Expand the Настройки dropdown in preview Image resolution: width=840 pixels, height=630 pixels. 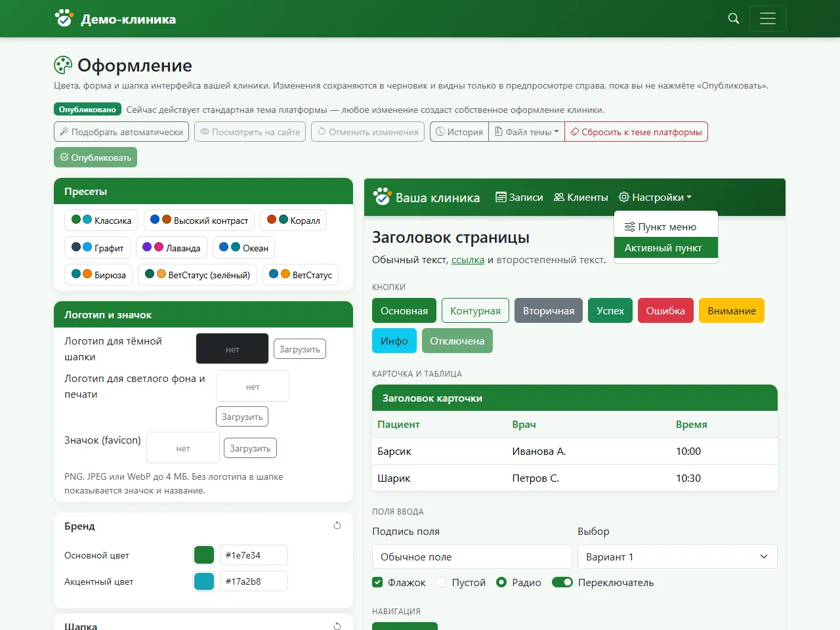[x=655, y=197]
